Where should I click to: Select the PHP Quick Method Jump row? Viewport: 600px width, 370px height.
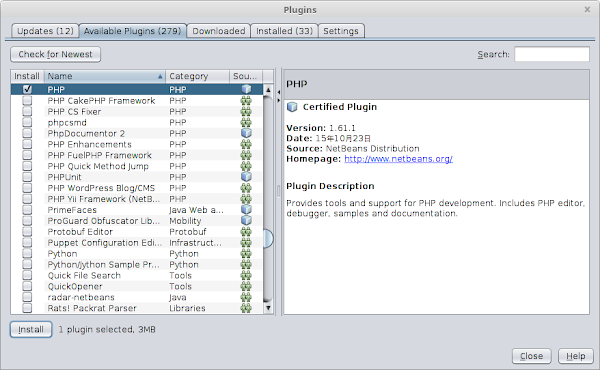point(137,166)
